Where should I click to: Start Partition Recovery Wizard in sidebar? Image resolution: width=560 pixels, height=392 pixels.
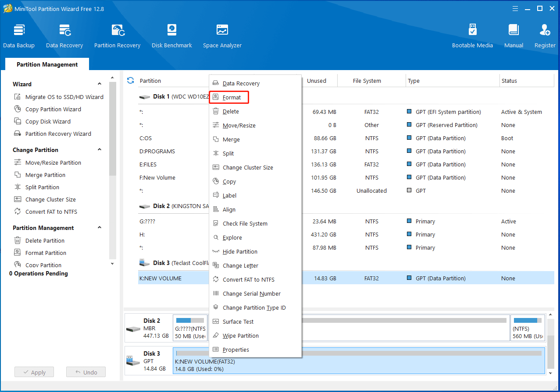pos(53,134)
